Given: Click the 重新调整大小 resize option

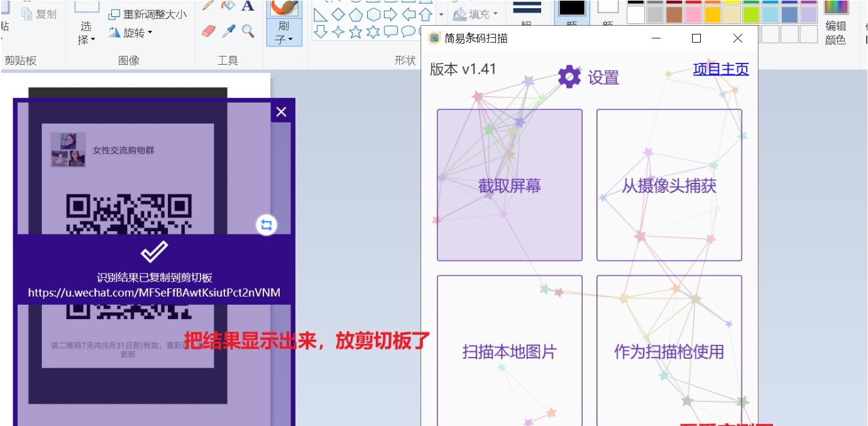Looking at the screenshot, I should [x=148, y=14].
